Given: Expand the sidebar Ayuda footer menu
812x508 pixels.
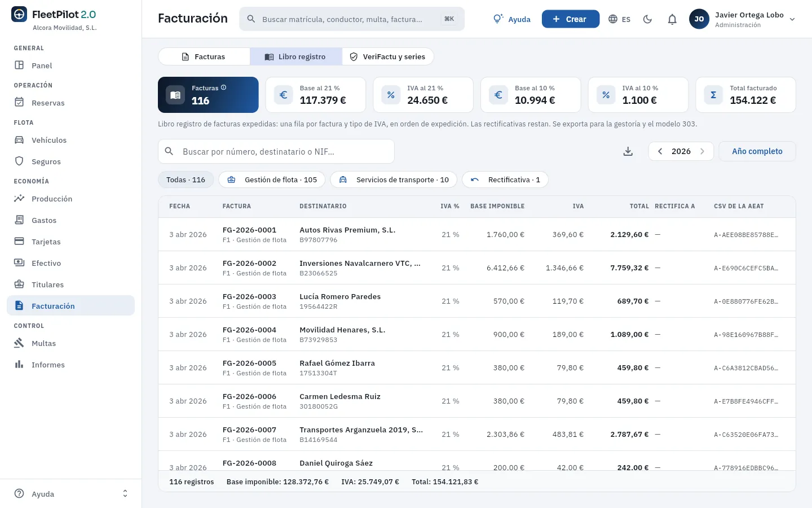Looking at the screenshot, I should pos(71,494).
